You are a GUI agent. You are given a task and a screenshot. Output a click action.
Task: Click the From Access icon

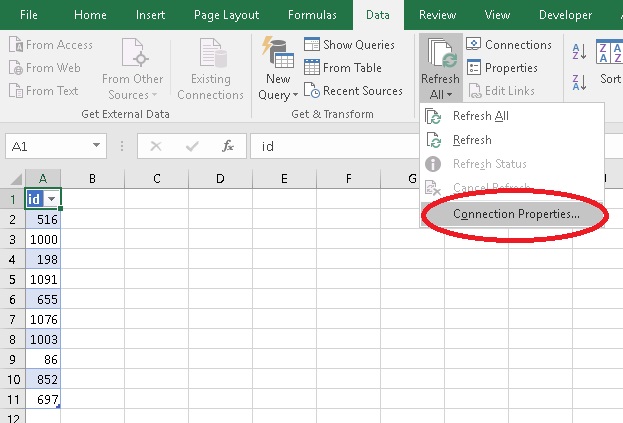[x=16, y=45]
